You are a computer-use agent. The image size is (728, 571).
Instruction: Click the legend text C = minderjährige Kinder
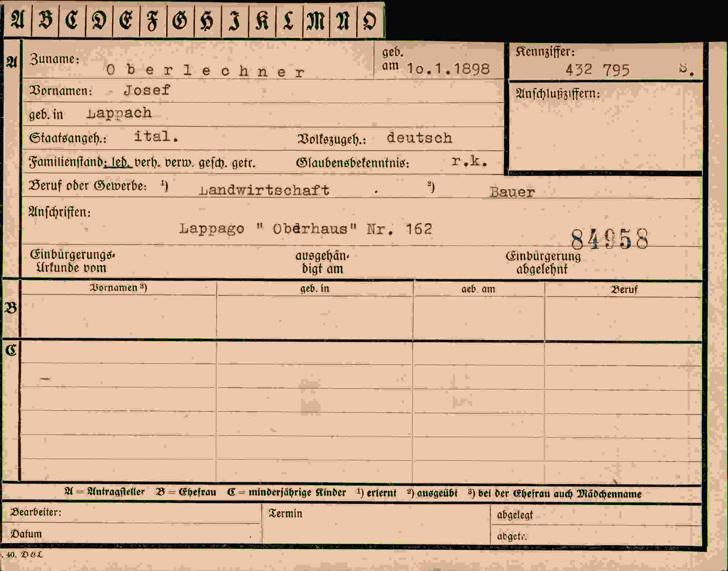(286, 493)
